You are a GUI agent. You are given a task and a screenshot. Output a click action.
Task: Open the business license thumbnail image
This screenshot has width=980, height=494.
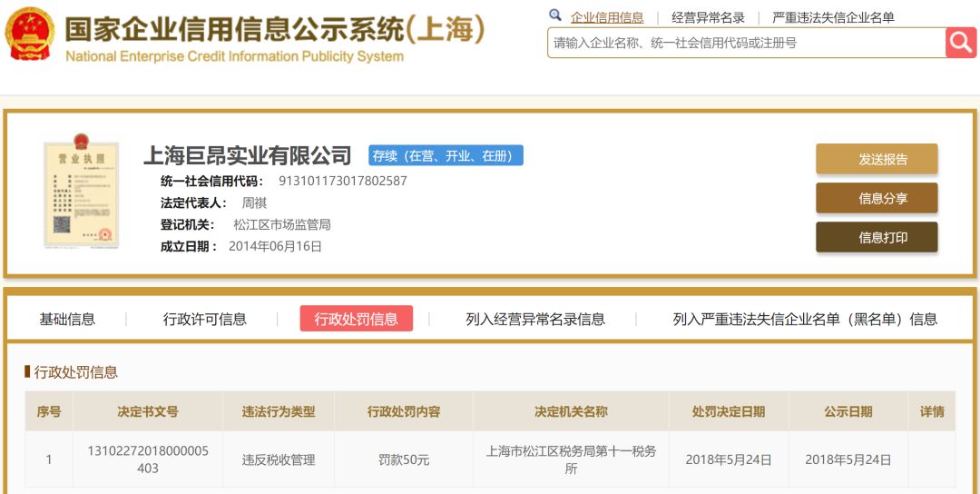[x=82, y=191]
